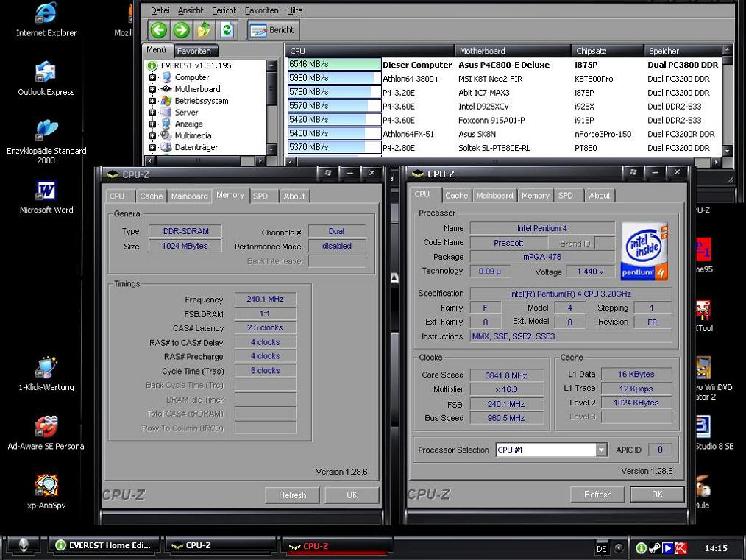Viewport: 746px width, 560px height.
Task: Switch to About tab in left CPU-Z window
Action: (294, 196)
